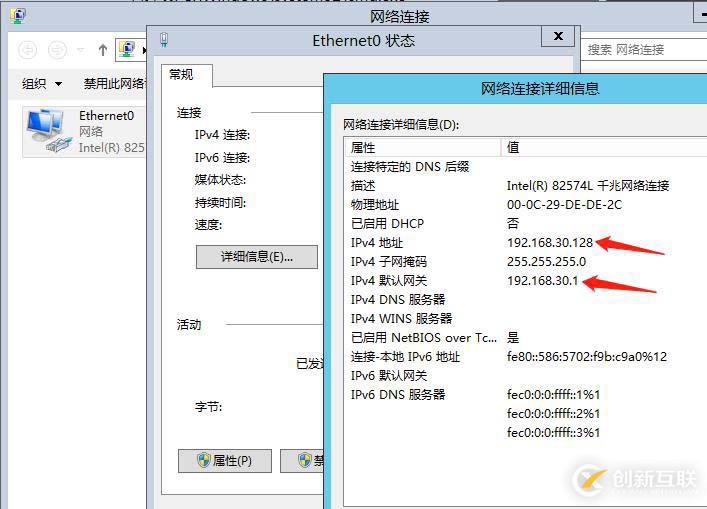This screenshot has width=707, height=509.
Task: Click the Ethernet0 状态 title bar icon
Action: 164,40
